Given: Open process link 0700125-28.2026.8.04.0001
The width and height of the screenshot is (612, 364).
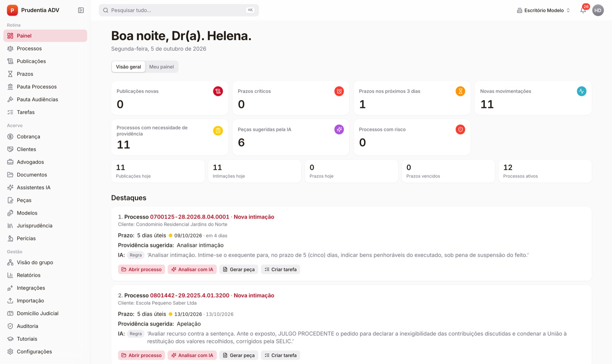Looking at the screenshot, I should [x=190, y=217].
